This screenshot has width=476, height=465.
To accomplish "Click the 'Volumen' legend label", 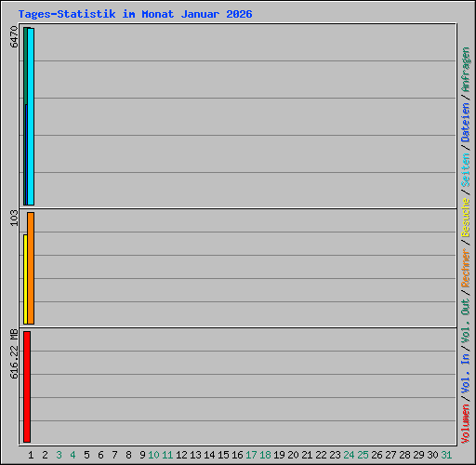I will (465, 423).
